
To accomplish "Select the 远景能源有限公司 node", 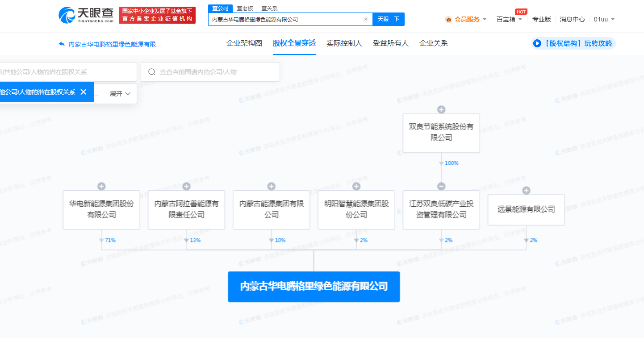I will [x=526, y=209].
